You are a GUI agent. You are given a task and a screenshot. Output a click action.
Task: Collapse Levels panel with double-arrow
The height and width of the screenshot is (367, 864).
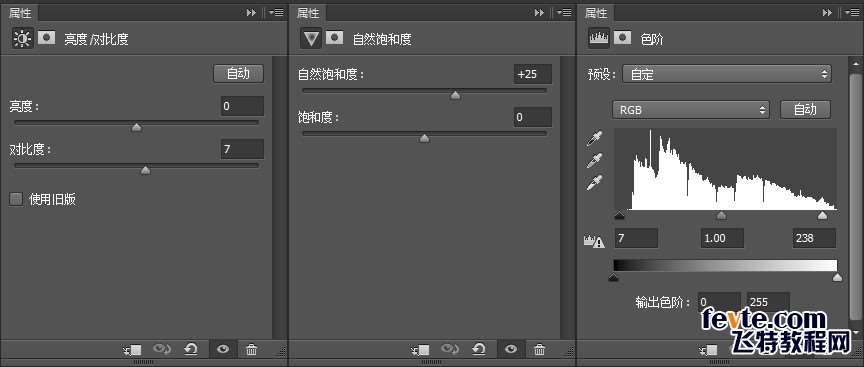[x=827, y=12]
